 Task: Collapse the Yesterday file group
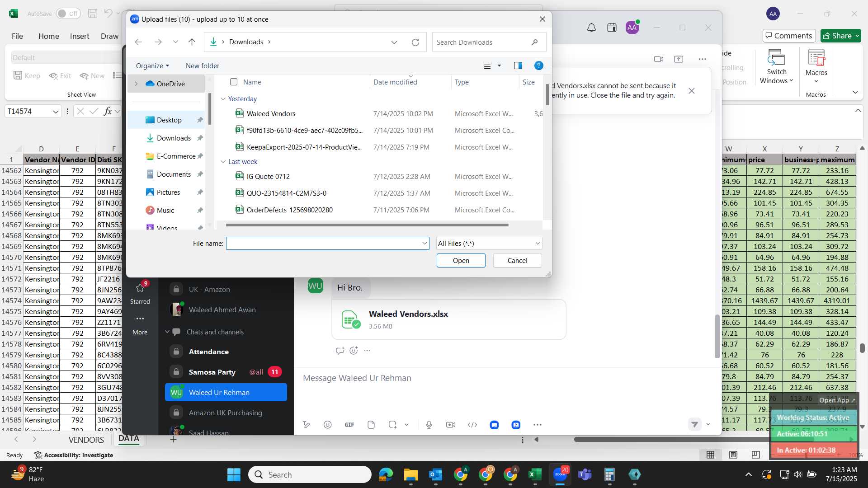(x=223, y=99)
